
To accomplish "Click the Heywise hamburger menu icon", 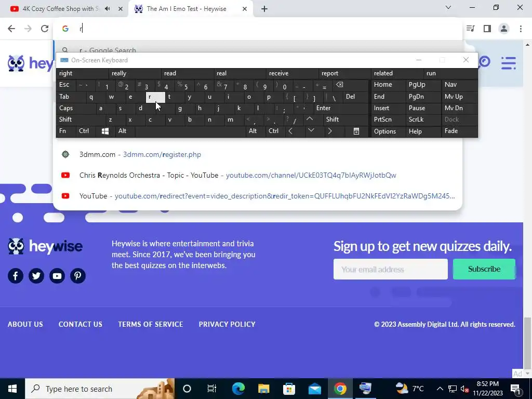I will point(509,63).
